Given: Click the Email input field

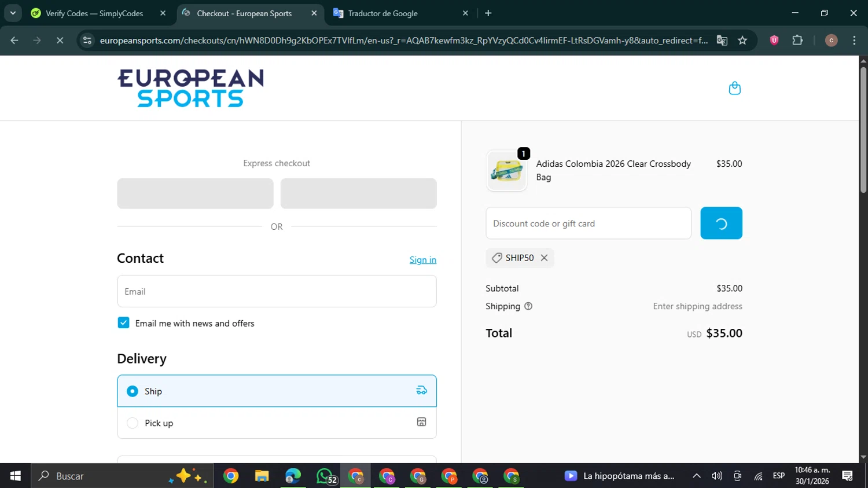Looking at the screenshot, I should click(x=277, y=291).
